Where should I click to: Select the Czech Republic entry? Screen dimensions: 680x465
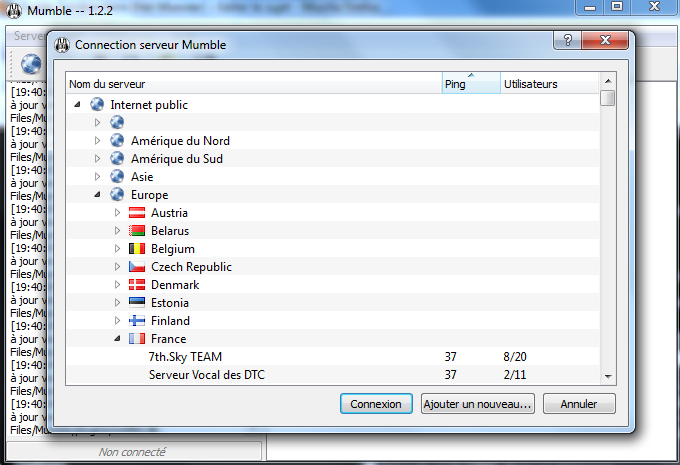pyautogui.click(x=333, y=266)
